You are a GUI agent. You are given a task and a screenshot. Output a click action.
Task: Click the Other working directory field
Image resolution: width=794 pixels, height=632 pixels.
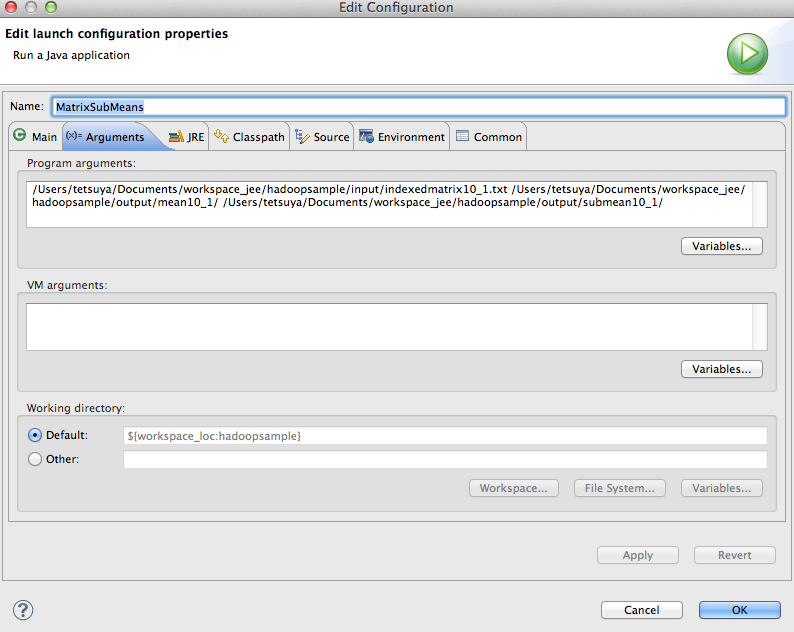click(445, 459)
